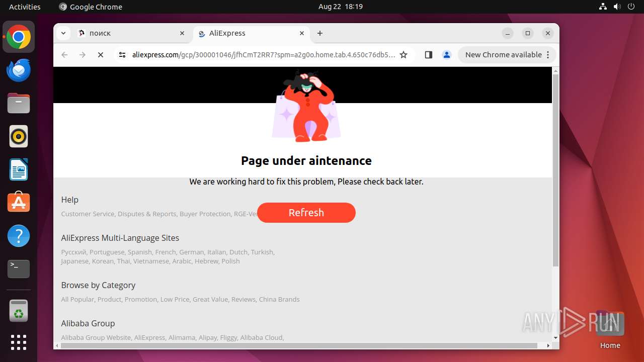
Task: Open the Русский language site link
Action: 73,252
